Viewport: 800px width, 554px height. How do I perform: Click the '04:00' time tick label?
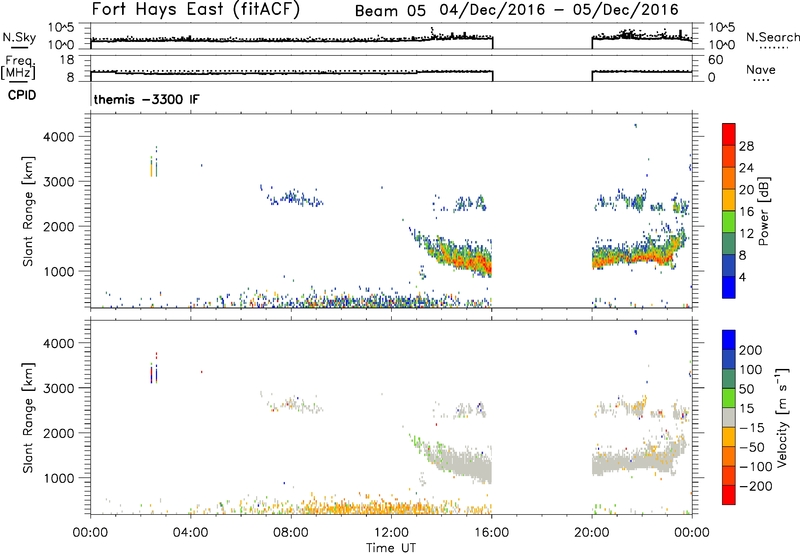tap(190, 533)
